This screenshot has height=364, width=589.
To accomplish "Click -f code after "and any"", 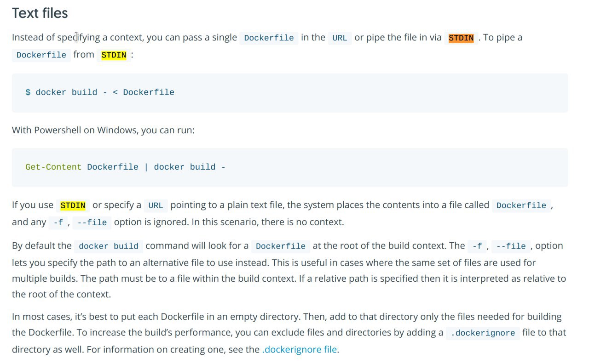I will pos(58,222).
